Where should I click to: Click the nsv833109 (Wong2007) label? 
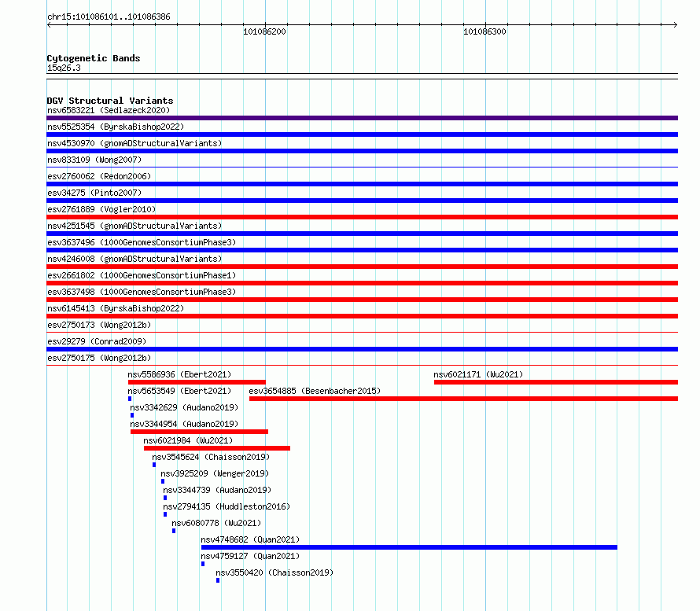coord(94,160)
